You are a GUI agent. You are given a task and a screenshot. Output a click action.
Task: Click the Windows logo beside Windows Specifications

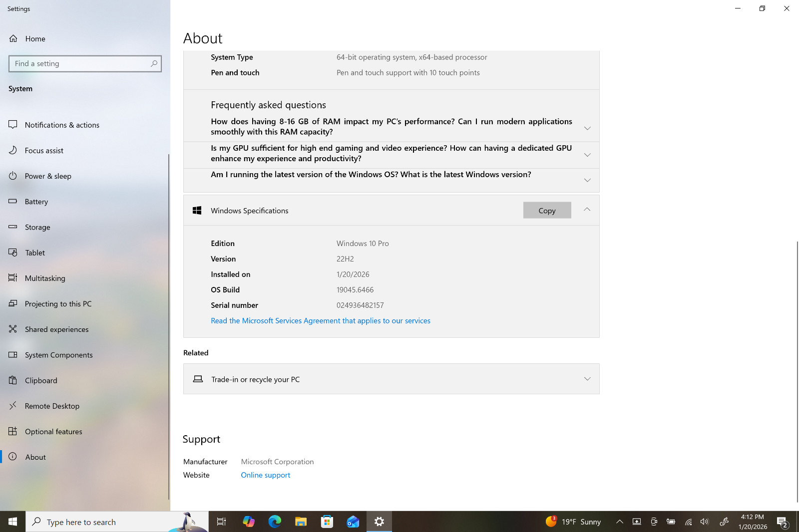197,211
